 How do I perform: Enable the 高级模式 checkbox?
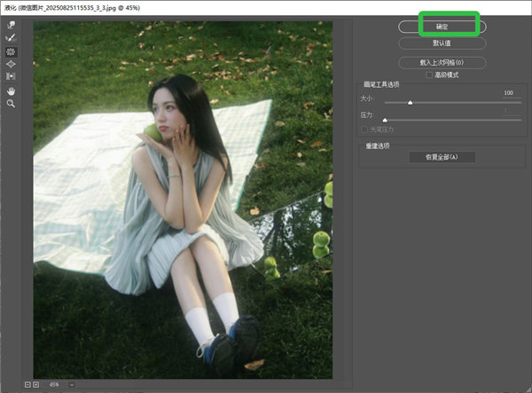(x=429, y=75)
